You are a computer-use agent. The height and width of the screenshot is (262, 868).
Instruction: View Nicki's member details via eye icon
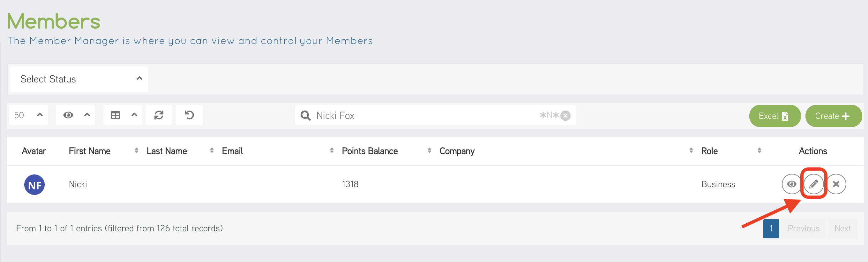coord(791,184)
